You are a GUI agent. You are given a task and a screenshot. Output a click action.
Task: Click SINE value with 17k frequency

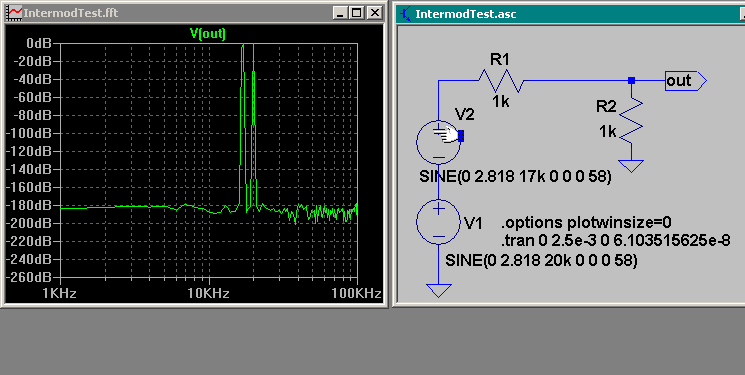[515, 177]
